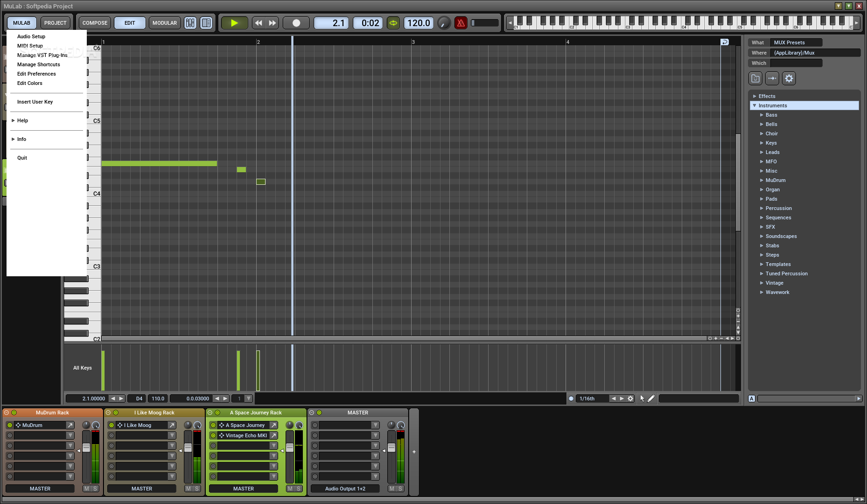Toggle MuDrum module power button
The image size is (867, 504).
tap(10, 425)
